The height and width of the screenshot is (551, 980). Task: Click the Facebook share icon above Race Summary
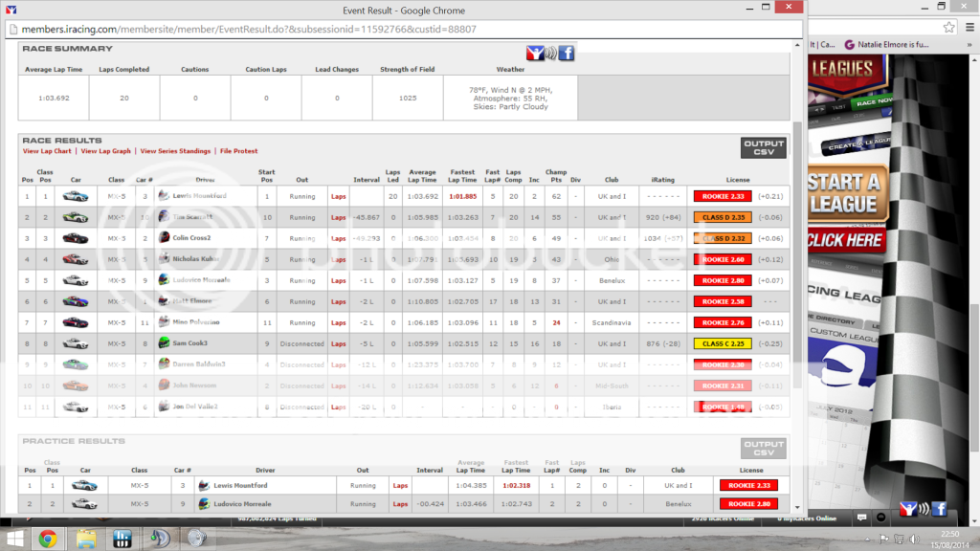(566, 54)
